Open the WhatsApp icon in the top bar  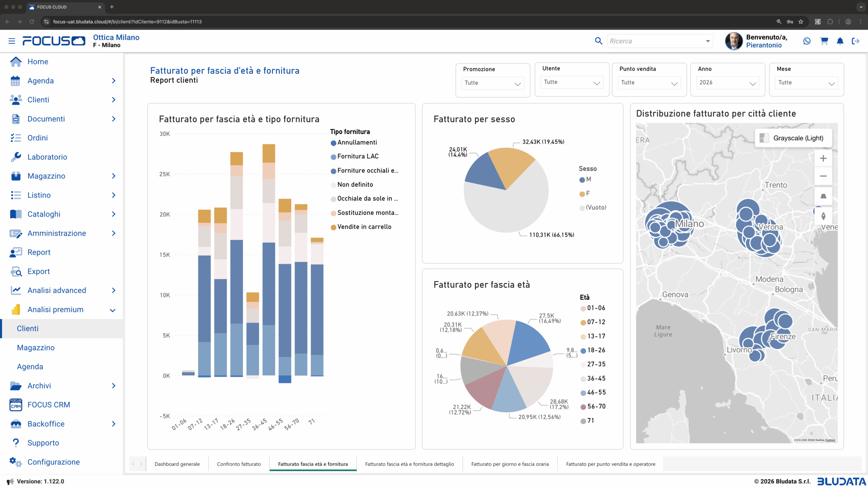coord(806,41)
